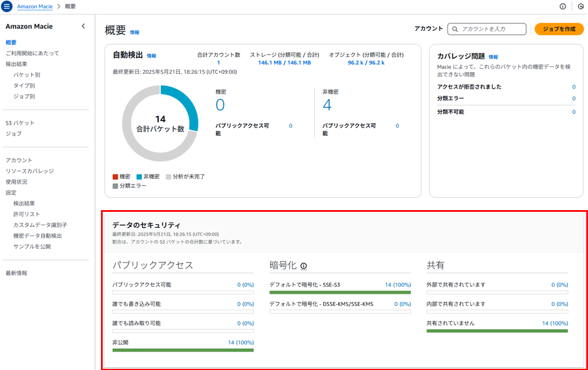Image resolution: width=588 pixels, height=370 pixels.
Task: Click the 14 合計バケット数 donut center label
Action: [x=160, y=124]
